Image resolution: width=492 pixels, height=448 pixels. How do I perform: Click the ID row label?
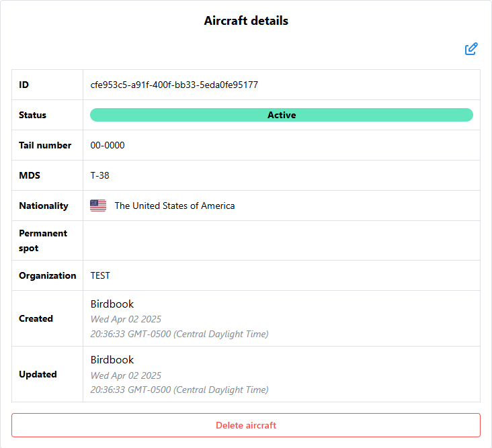click(x=24, y=85)
